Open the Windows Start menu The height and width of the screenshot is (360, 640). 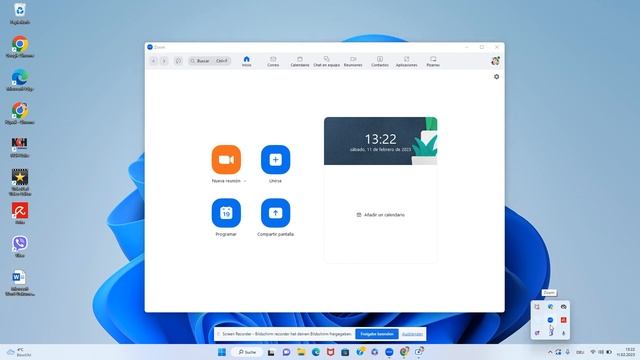[222, 352]
